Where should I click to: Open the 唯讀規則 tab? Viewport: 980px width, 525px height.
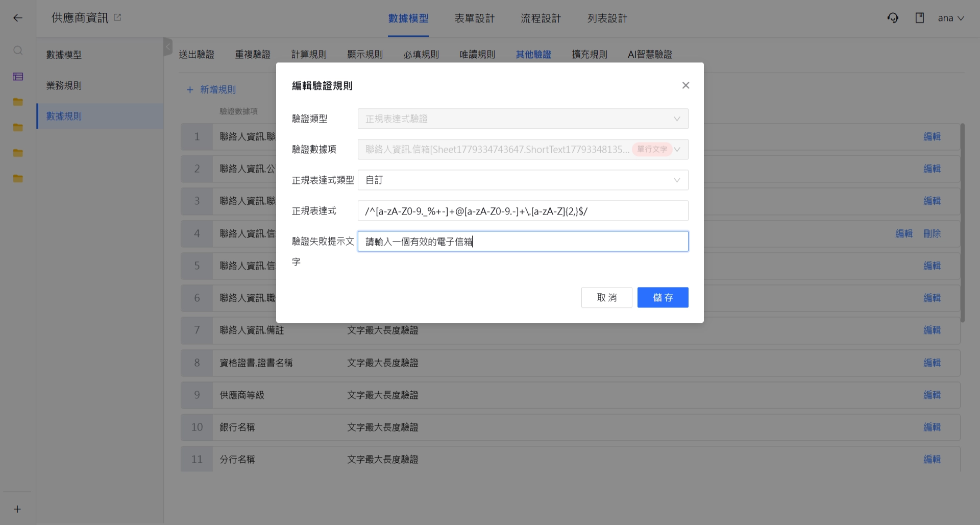click(477, 54)
